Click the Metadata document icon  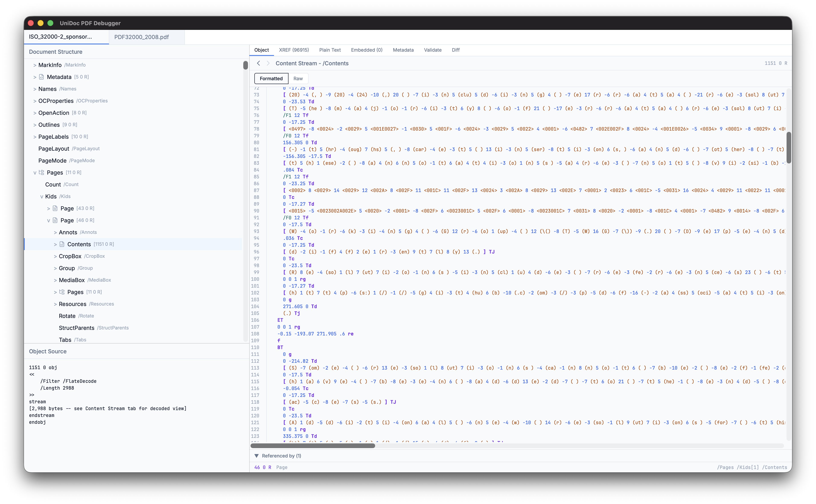pos(42,77)
